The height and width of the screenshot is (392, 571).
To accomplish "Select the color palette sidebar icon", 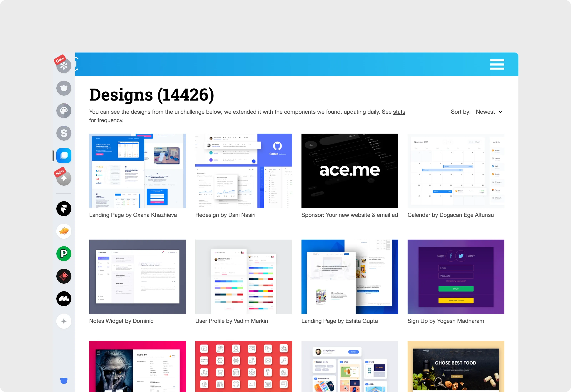I will pyautogui.click(x=64, y=111).
